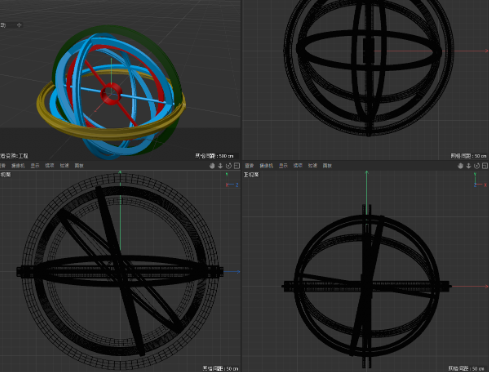
Task: Click rotate camera icon in bottom-right viewport header
Action: (x=477, y=166)
